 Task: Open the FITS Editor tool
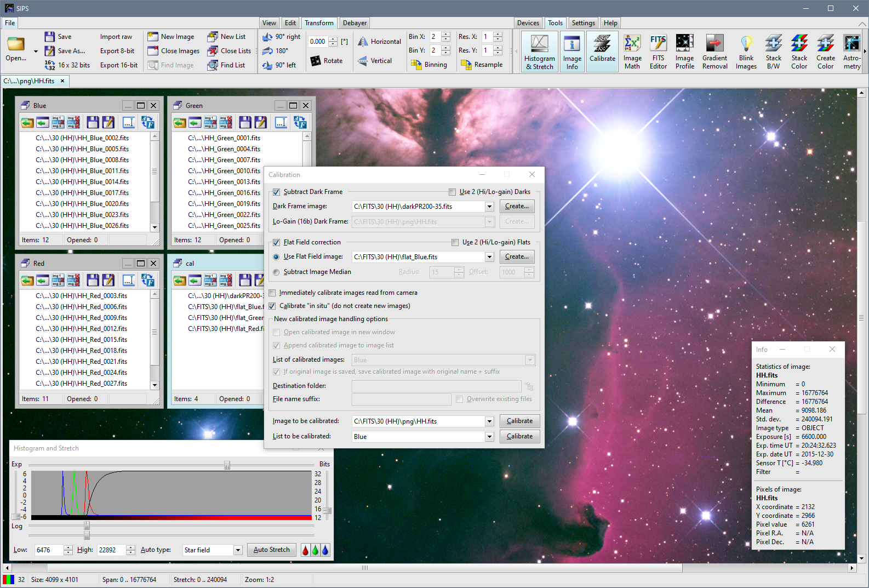[x=658, y=52]
